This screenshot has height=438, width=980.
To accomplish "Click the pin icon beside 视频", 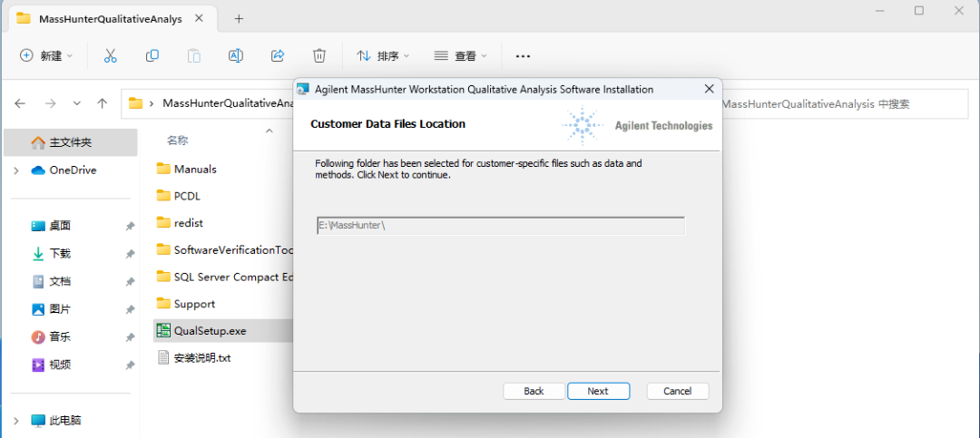I will (x=130, y=365).
